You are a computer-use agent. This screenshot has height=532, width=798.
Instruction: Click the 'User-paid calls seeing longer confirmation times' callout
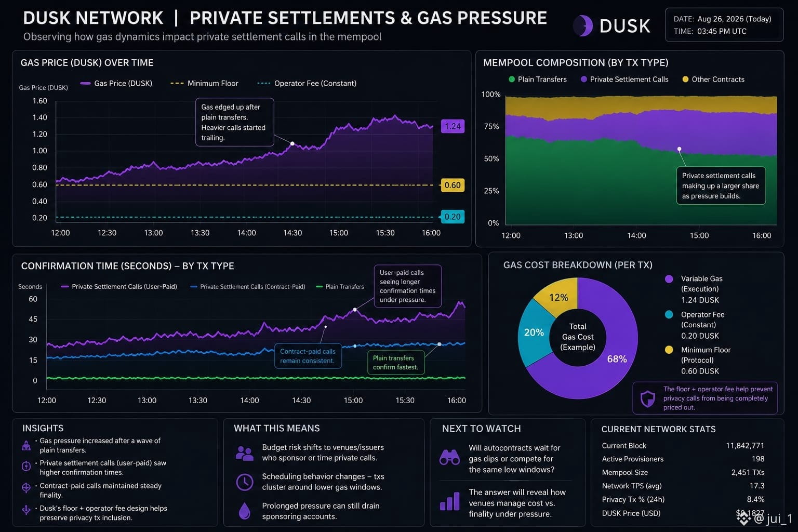click(408, 286)
